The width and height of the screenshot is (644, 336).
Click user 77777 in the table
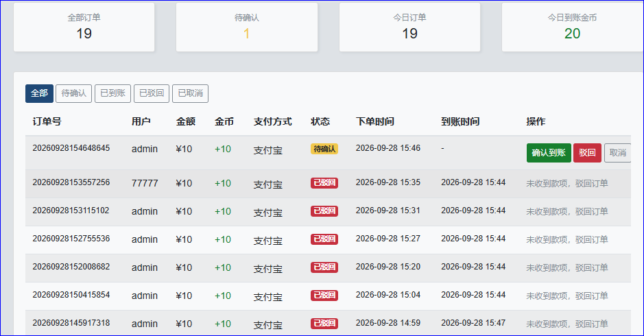point(145,183)
